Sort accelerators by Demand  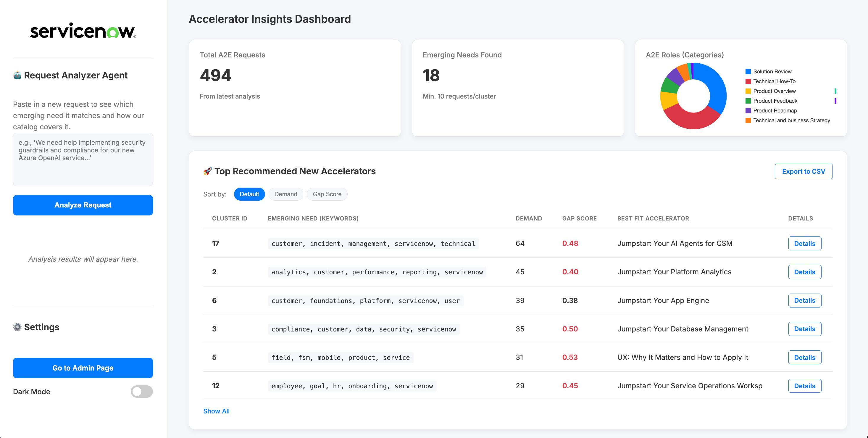coord(285,194)
